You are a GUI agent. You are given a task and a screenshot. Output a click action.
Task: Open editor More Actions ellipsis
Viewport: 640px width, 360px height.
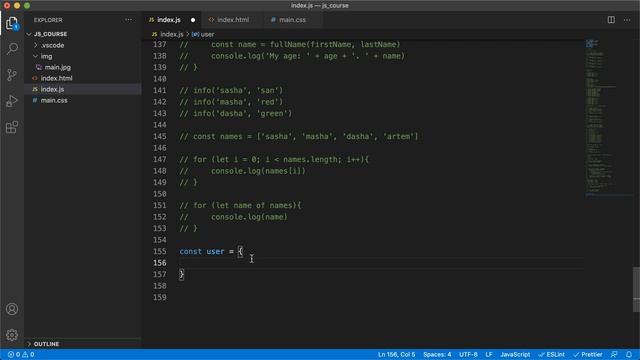pos(627,20)
